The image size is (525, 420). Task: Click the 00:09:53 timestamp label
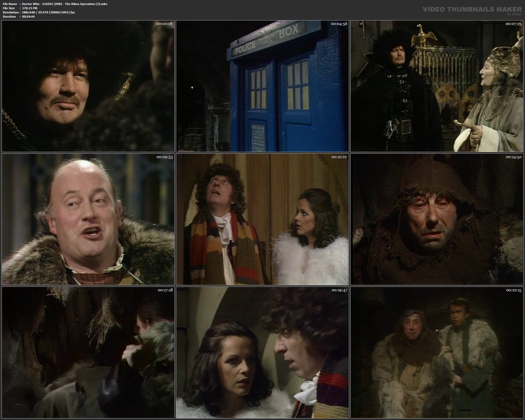[x=164, y=157]
